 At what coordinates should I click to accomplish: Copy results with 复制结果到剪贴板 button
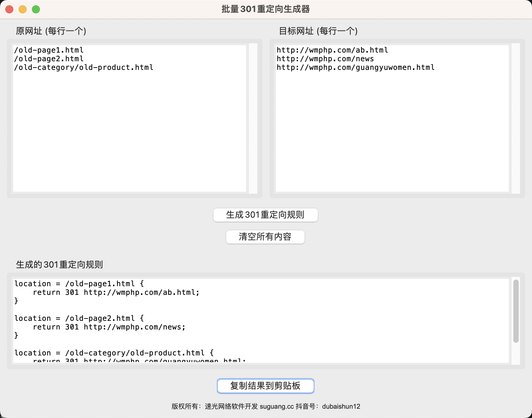pos(265,386)
